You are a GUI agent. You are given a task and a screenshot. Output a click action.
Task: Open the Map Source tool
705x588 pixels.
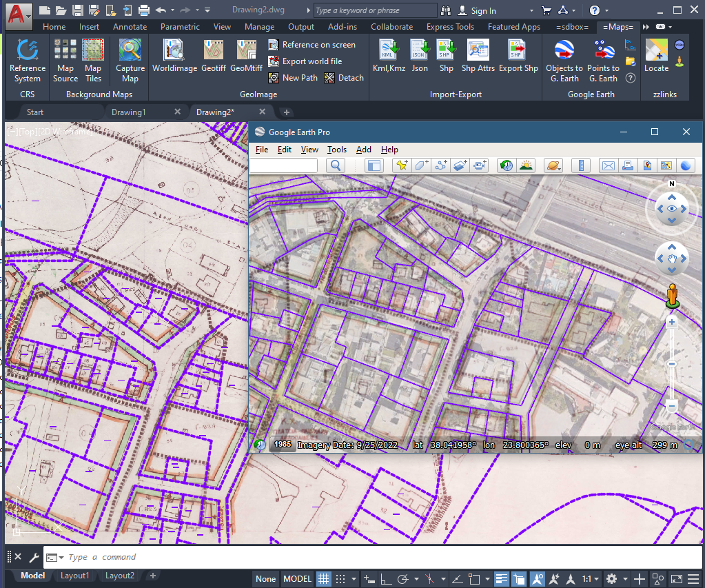[x=65, y=61]
